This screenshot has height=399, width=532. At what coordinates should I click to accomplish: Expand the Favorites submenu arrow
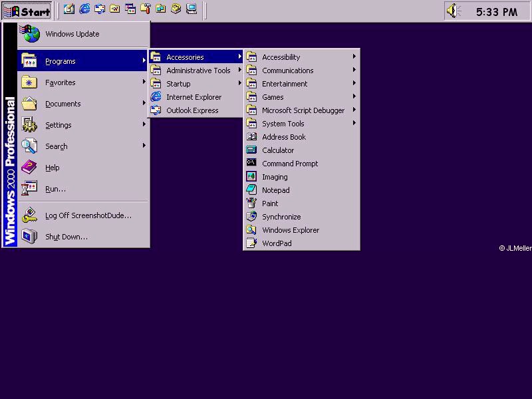tap(144, 82)
